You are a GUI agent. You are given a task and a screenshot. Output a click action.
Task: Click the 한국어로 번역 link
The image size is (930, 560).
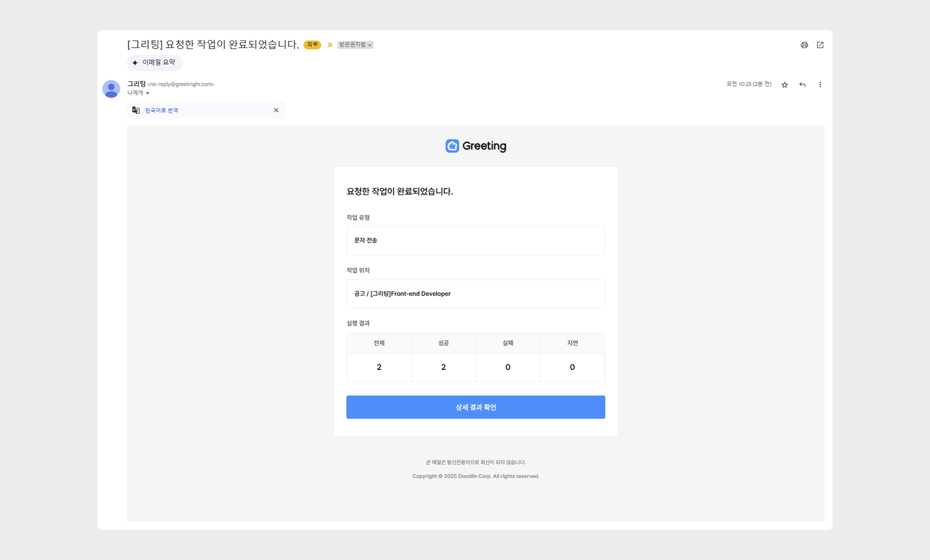coord(161,110)
